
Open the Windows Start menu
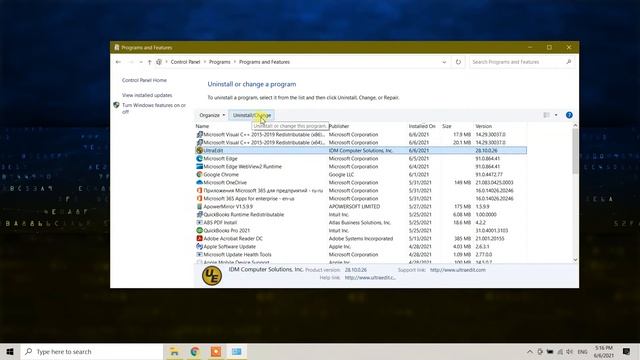click(x=10, y=351)
